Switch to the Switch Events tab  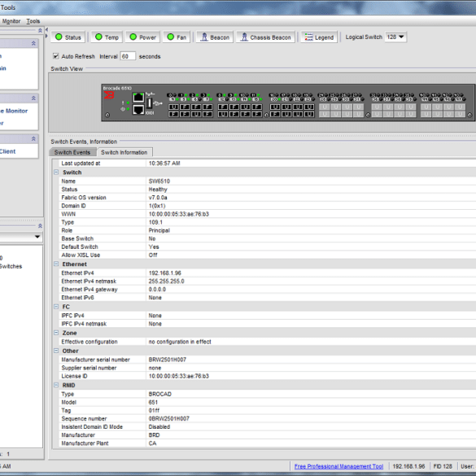click(x=72, y=152)
